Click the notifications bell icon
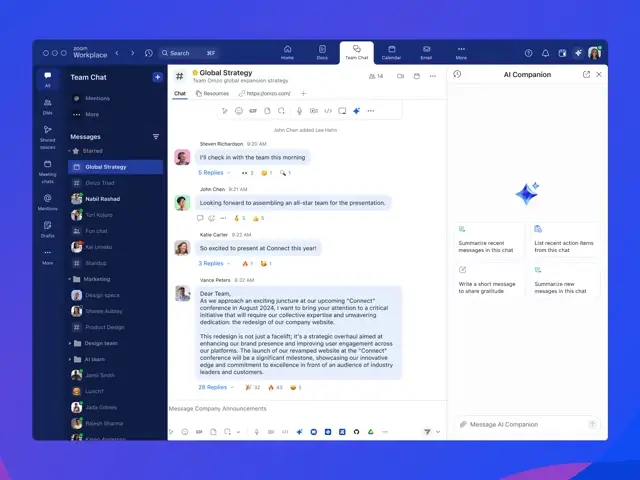This screenshot has height=480, width=640. point(546,53)
